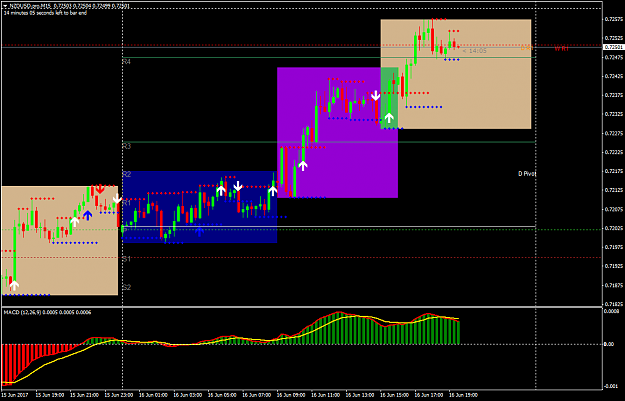Image resolution: width=625 pixels, height=401 pixels.
Task: Click the 16 Jun 01:00 time label
Action: click(153, 395)
